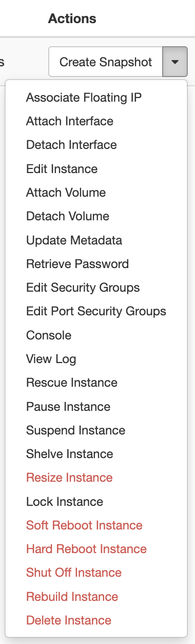Click Suspend Instance
The image size is (195, 644).
(x=75, y=430)
